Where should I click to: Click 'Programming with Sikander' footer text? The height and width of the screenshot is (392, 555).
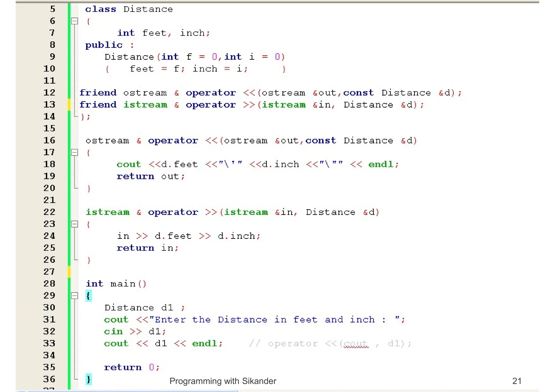click(x=223, y=381)
